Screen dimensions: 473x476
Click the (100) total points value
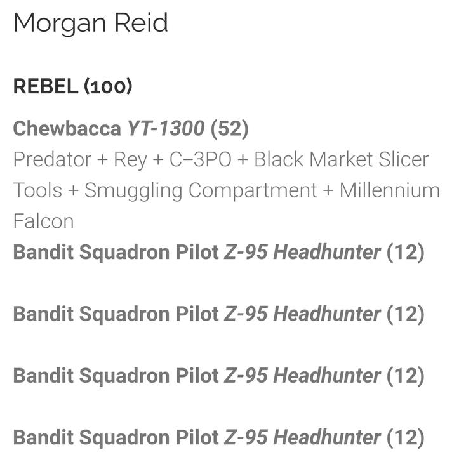108,87
